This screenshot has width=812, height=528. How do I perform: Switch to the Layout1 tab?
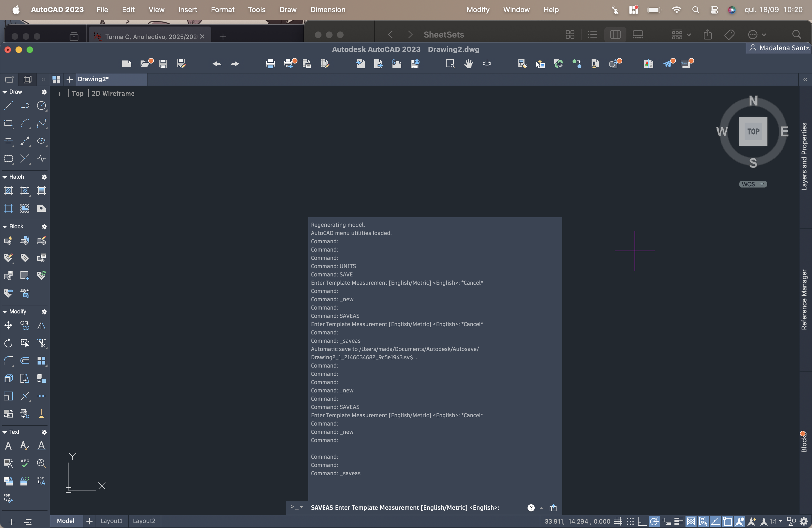[x=111, y=521]
